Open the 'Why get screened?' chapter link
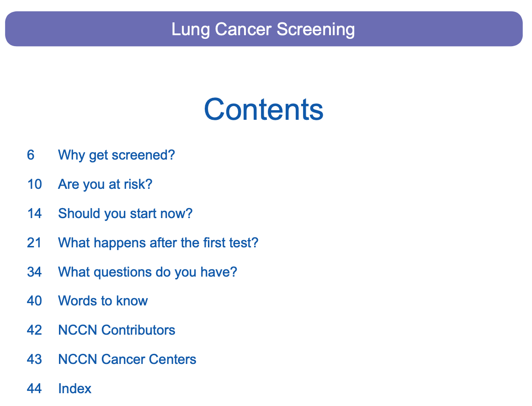 click(x=116, y=155)
